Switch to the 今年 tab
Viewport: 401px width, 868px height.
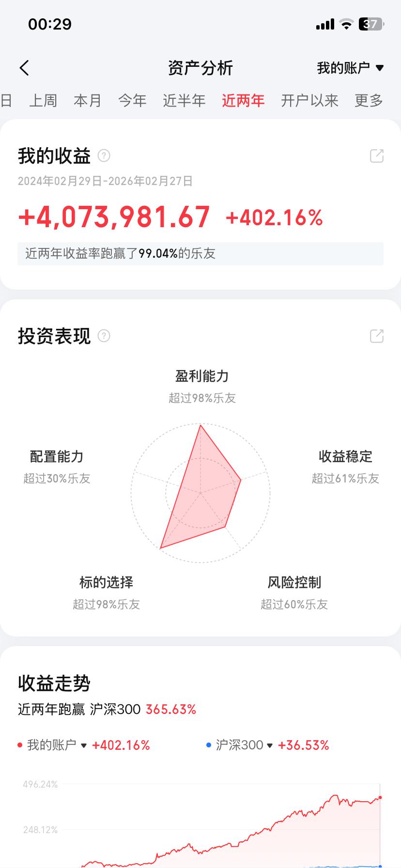tap(132, 101)
